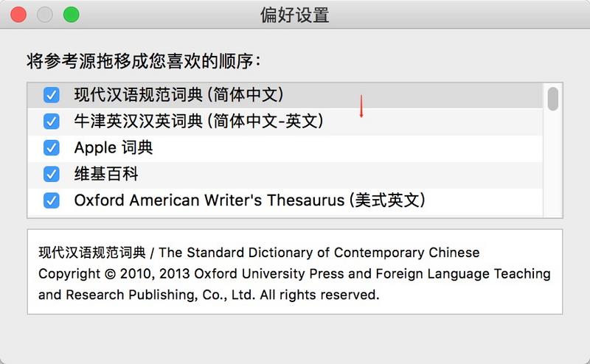Click the green zoom window button
This screenshot has width=590, height=364.
(x=71, y=15)
